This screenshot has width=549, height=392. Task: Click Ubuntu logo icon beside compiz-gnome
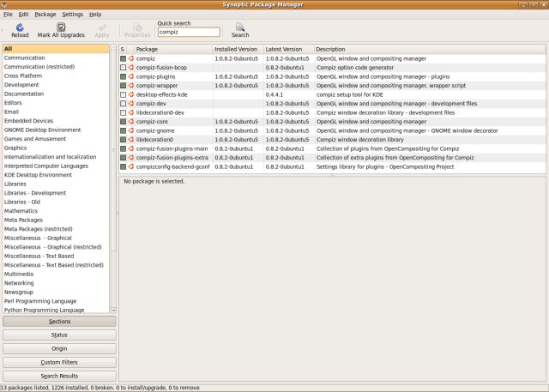tap(131, 130)
